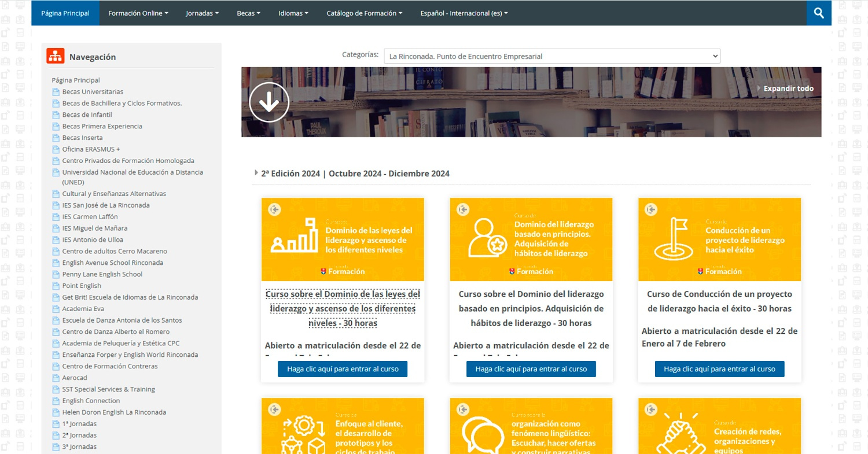Open Becas Inserta link
Screen dimensions: 868x454
pyautogui.click(x=83, y=138)
